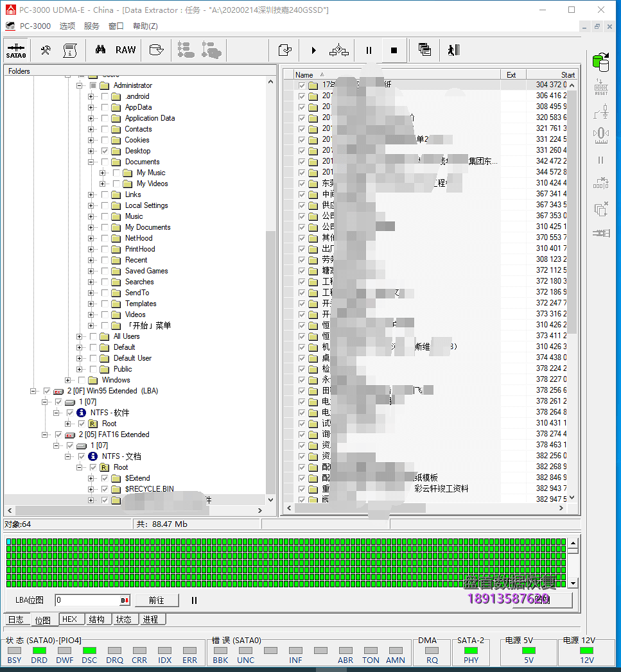The width and height of the screenshot is (621, 672).
Task: Expand the All Users folder node
Action: coord(80,336)
